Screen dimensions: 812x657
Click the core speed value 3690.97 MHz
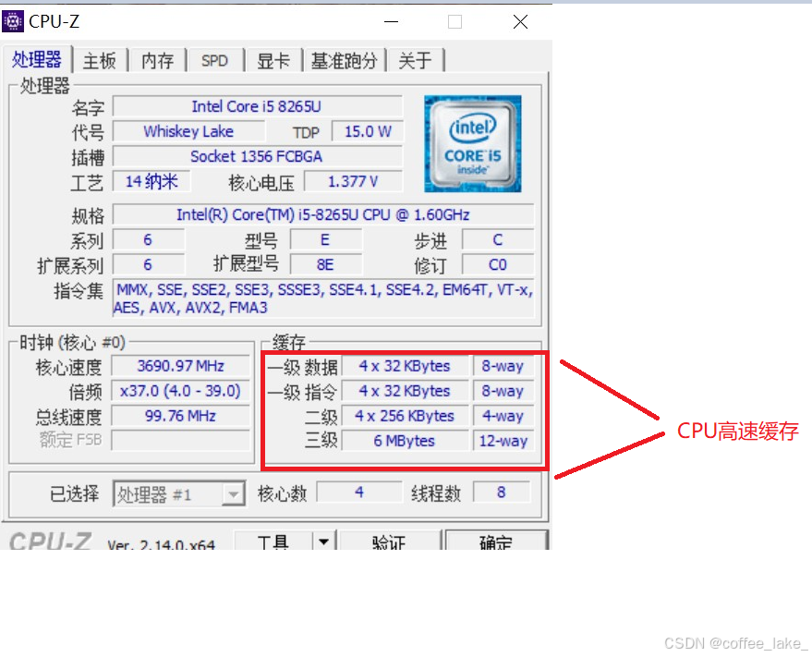(181, 366)
